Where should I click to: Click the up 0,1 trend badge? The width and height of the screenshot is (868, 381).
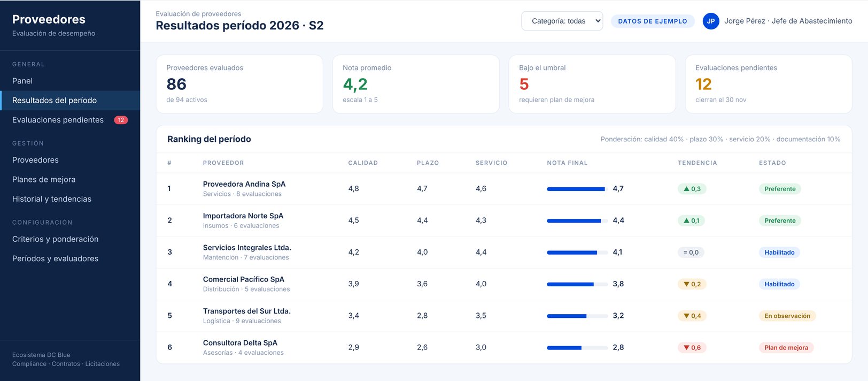[x=691, y=220]
